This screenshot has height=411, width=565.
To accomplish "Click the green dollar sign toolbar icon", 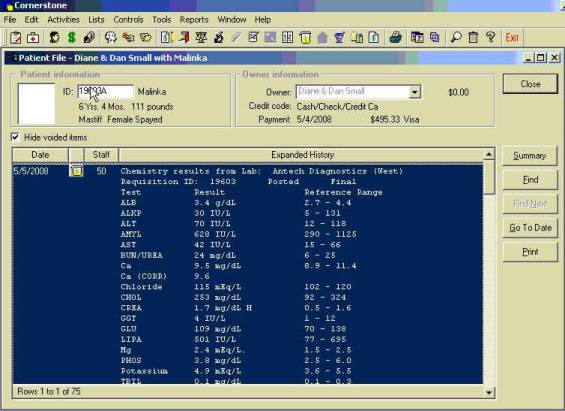I will (x=72, y=37).
